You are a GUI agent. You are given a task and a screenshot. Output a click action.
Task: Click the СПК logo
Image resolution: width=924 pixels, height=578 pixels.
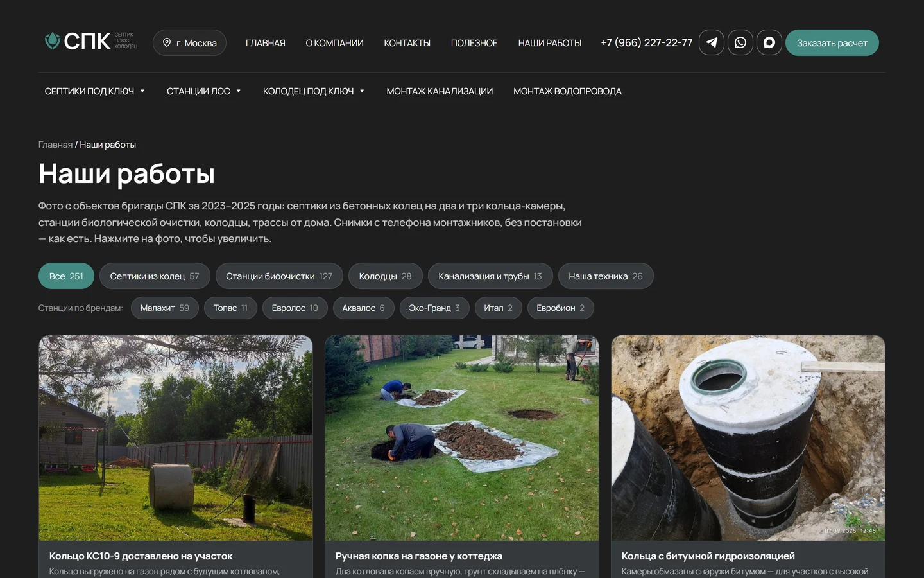point(90,41)
